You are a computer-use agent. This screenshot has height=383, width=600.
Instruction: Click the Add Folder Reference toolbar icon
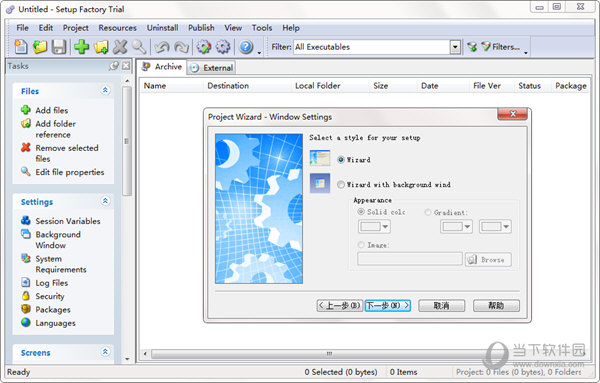[101, 47]
